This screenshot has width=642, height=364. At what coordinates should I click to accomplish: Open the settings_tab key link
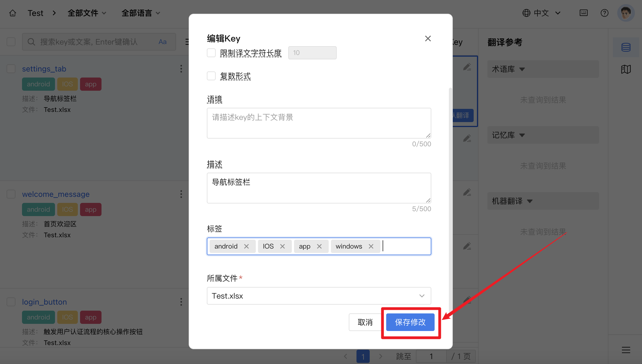tap(44, 69)
